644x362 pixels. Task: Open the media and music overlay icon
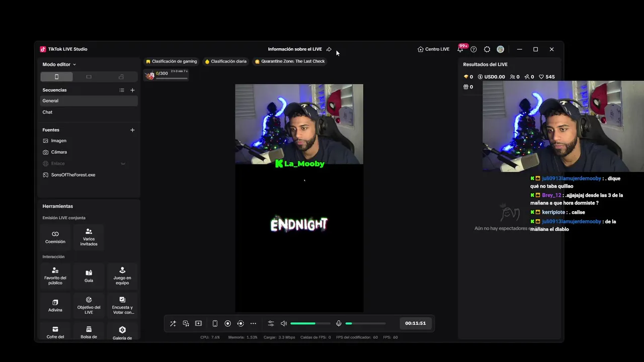[x=186, y=323]
